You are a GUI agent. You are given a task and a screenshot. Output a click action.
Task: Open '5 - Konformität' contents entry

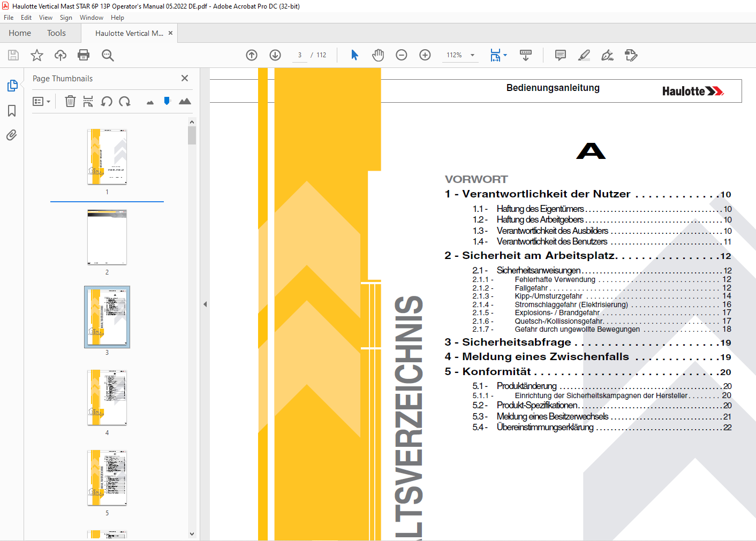588,372
